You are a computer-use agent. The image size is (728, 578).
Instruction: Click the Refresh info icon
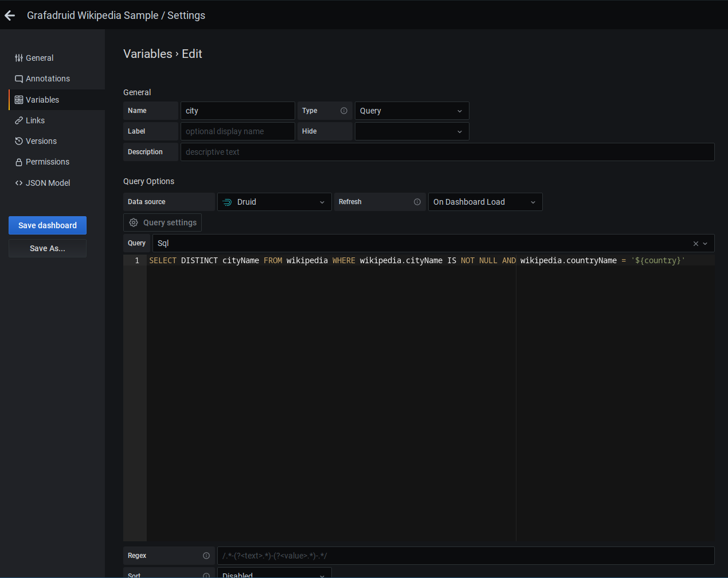(417, 202)
